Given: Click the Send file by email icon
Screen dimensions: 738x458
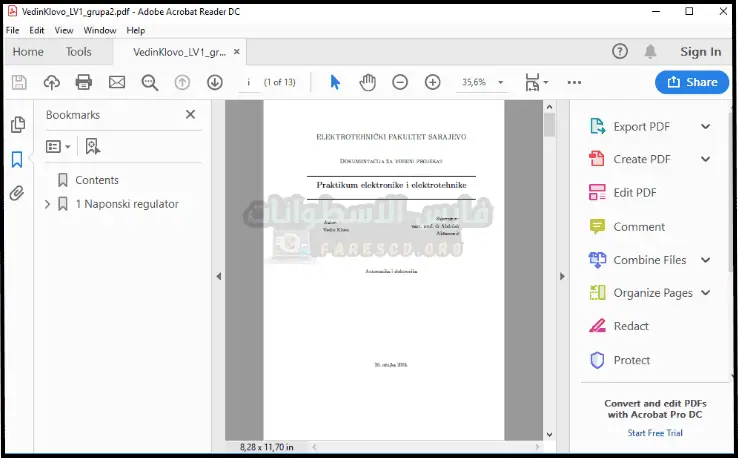Looking at the screenshot, I should 117,82.
